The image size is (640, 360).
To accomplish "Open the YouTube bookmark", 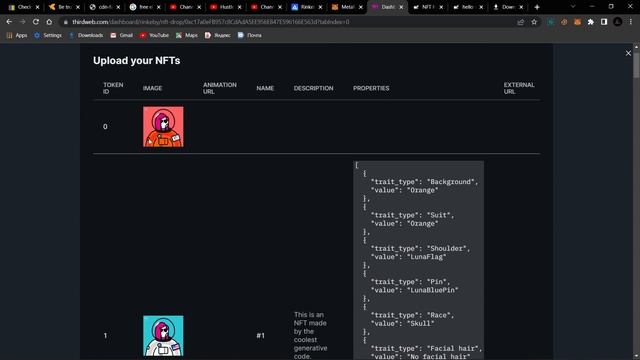I will coord(154,36).
